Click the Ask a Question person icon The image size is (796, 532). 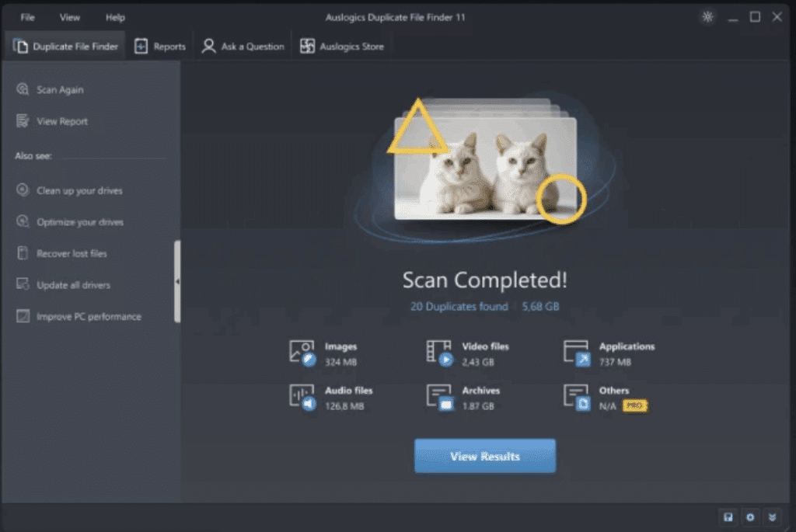[208, 46]
